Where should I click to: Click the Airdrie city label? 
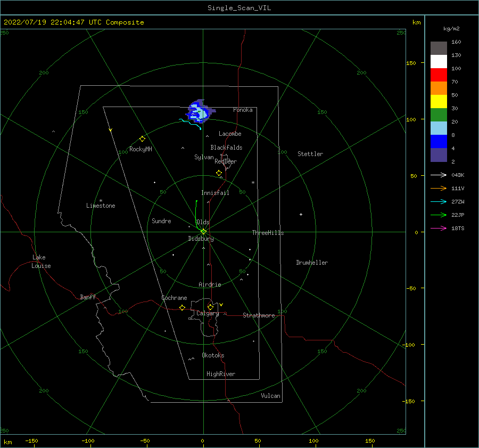tap(210, 284)
